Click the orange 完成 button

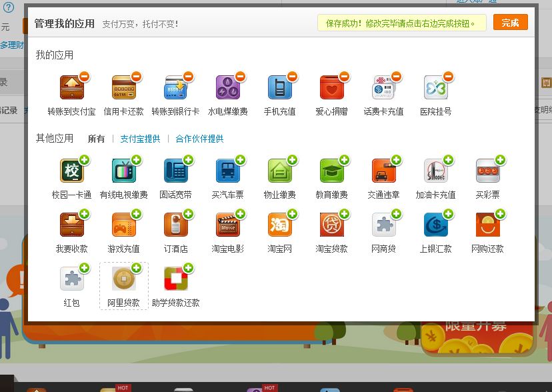pos(511,23)
